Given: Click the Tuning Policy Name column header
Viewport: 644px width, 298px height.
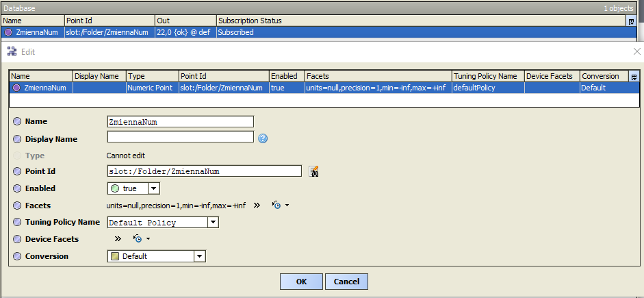Looking at the screenshot, I should tap(487, 76).
